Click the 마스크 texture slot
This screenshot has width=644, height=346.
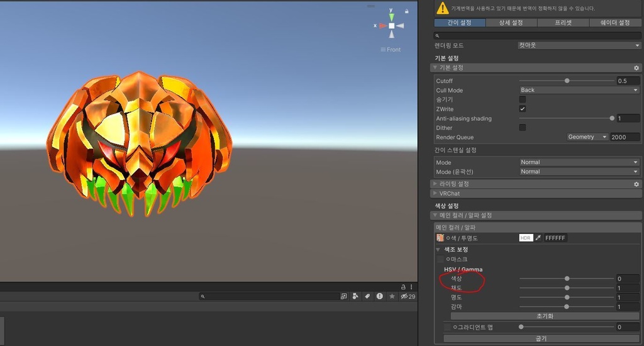click(440, 259)
